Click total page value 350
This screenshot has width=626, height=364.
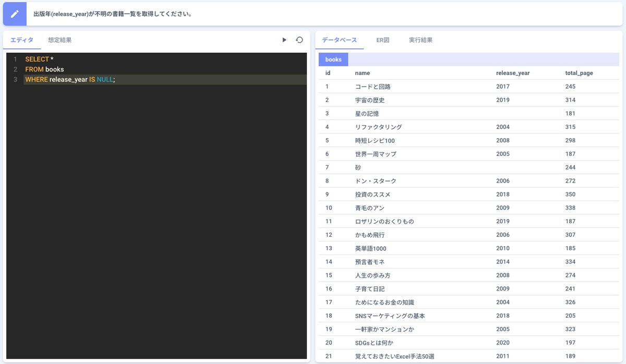click(x=570, y=195)
